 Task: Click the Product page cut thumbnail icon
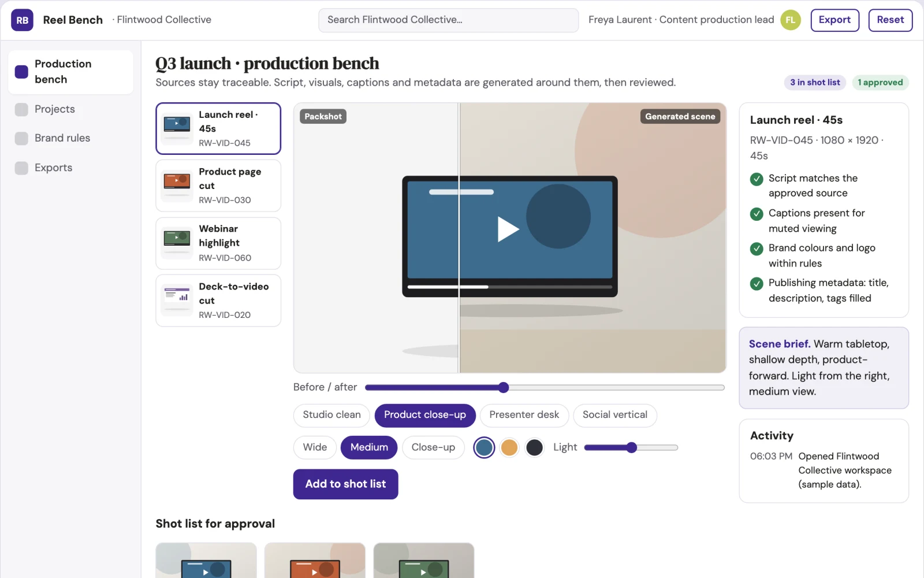(177, 186)
